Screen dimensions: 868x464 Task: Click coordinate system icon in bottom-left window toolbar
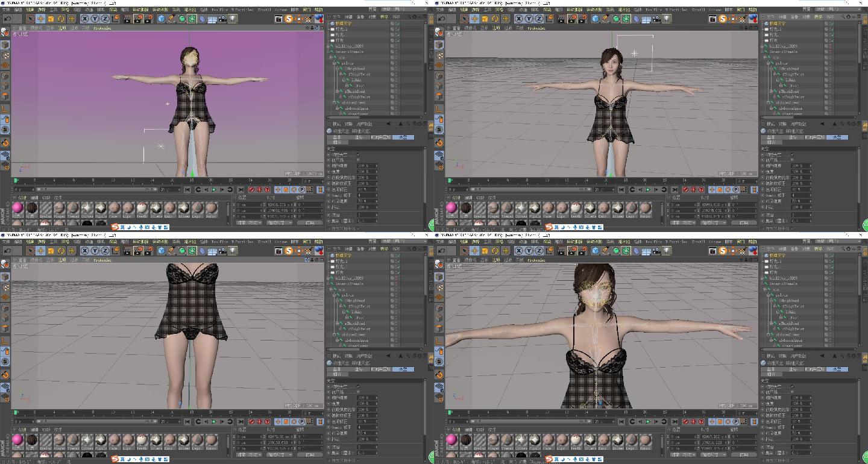pyautogui.click(x=116, y=251)
